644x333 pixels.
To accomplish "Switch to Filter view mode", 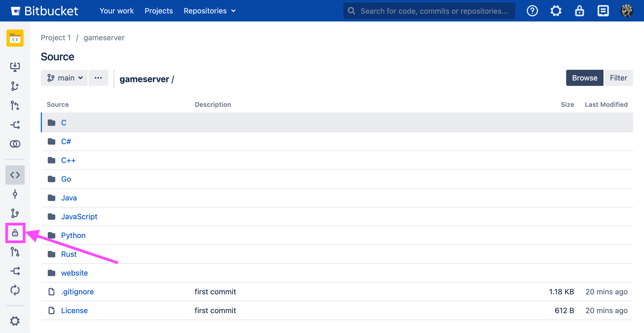I will point(618,78).
